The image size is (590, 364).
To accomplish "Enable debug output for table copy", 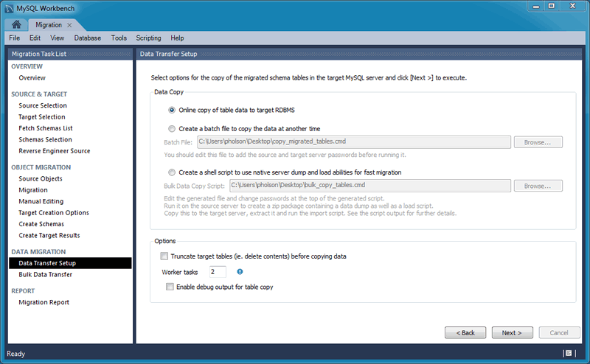I will pyautogui.click(x=170, y=287).
